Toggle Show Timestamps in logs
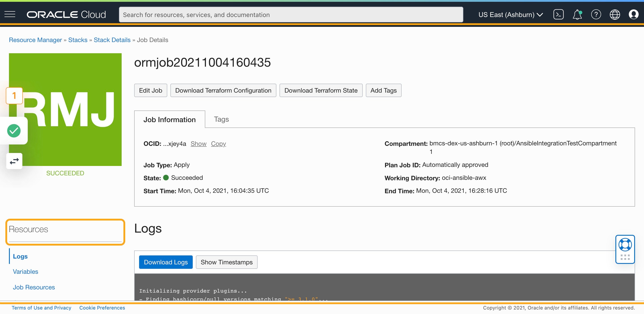 (x=227, y=262)
